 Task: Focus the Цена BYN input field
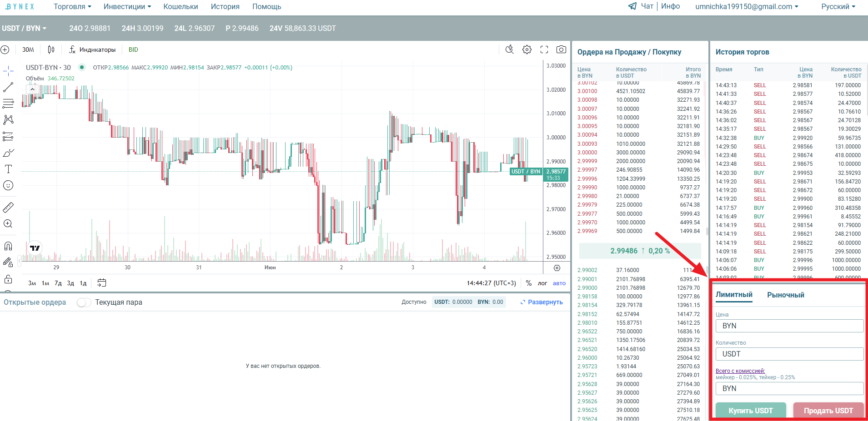[x=789, y=326]
